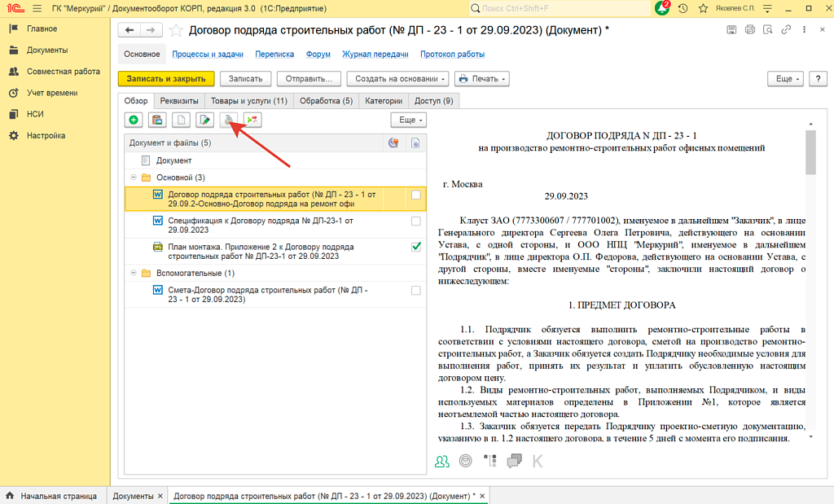Open the Создать на основании dropdown
This screenshot has height=504, width=834.
pos(397,79)
